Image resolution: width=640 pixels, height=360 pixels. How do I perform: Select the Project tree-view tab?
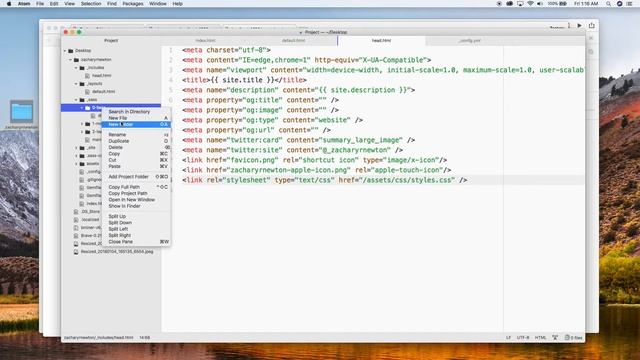pos(111,40)
